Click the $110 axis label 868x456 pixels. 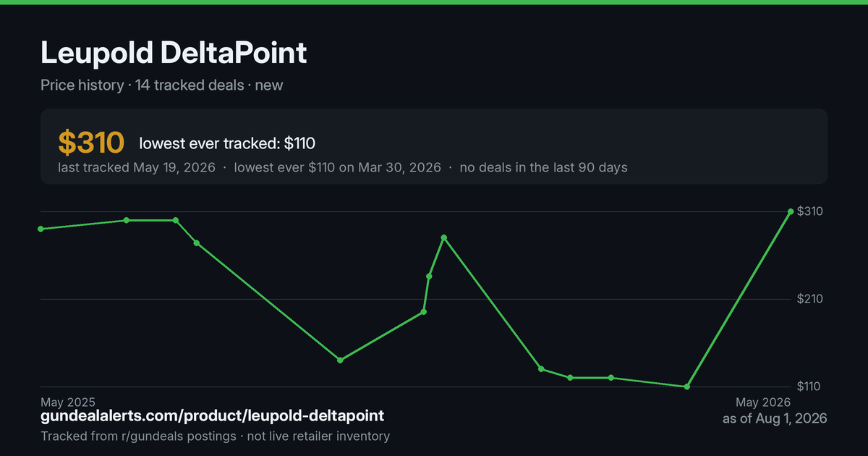(809, 387)
